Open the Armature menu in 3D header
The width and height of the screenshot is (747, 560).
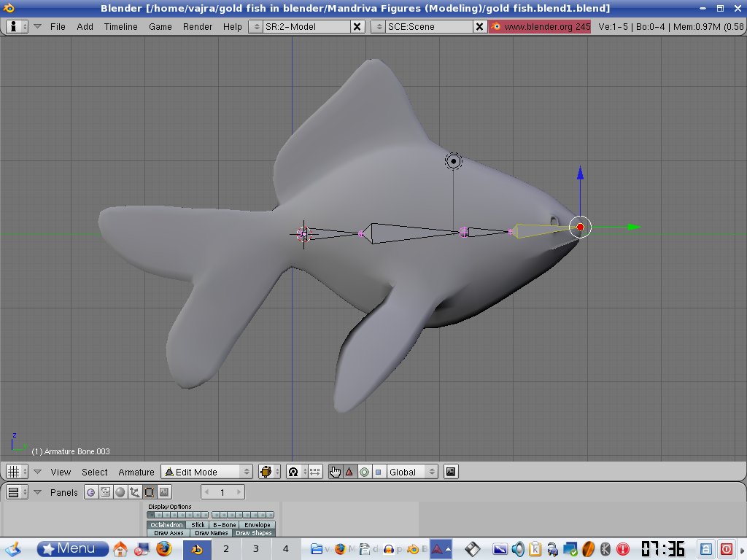[x=136, y=472]
